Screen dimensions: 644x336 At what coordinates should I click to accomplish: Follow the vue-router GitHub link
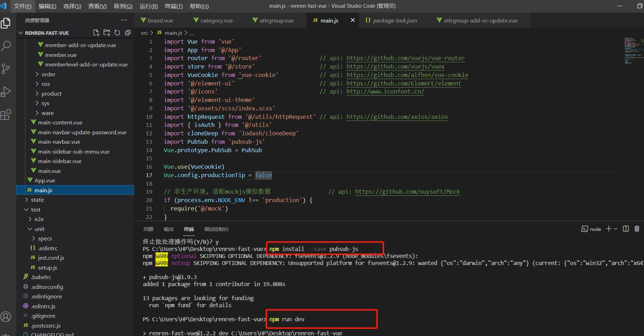tap(405, 58)
